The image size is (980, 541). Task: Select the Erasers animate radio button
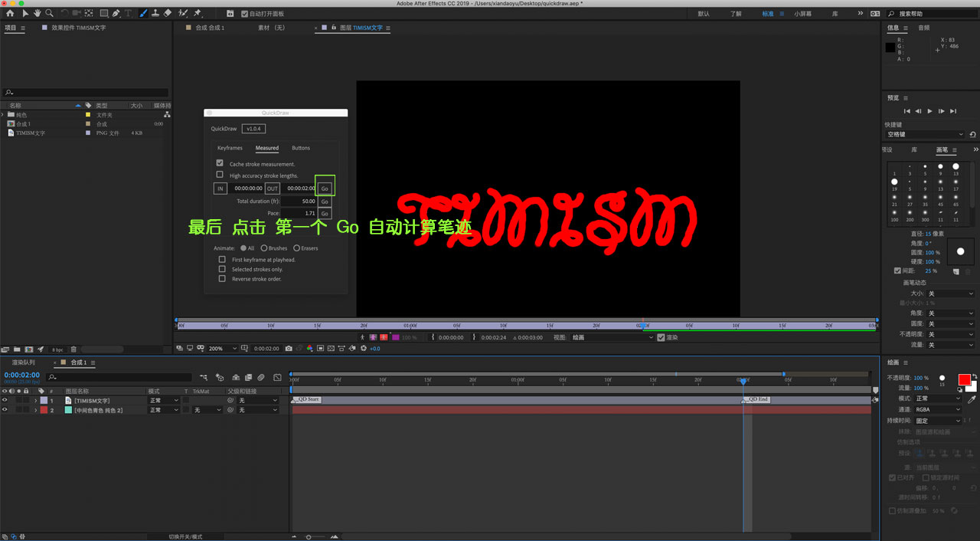click(x=296, y=248)
